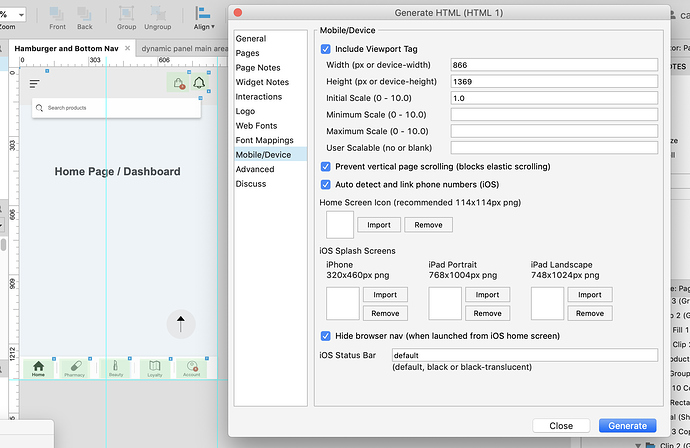The height and width of the screenshot is (448, 690).
Task: Remove the iPhone splash screen
Action: (385, 313)
